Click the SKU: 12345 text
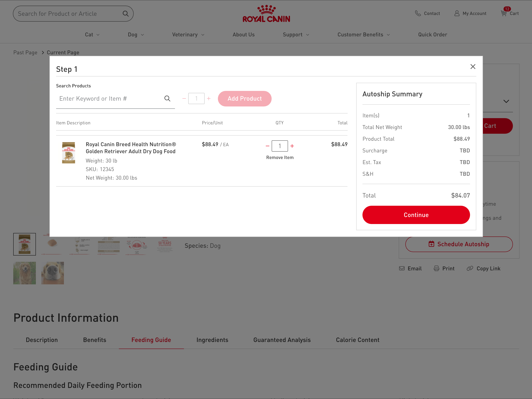532x399 pixels. 100,169
